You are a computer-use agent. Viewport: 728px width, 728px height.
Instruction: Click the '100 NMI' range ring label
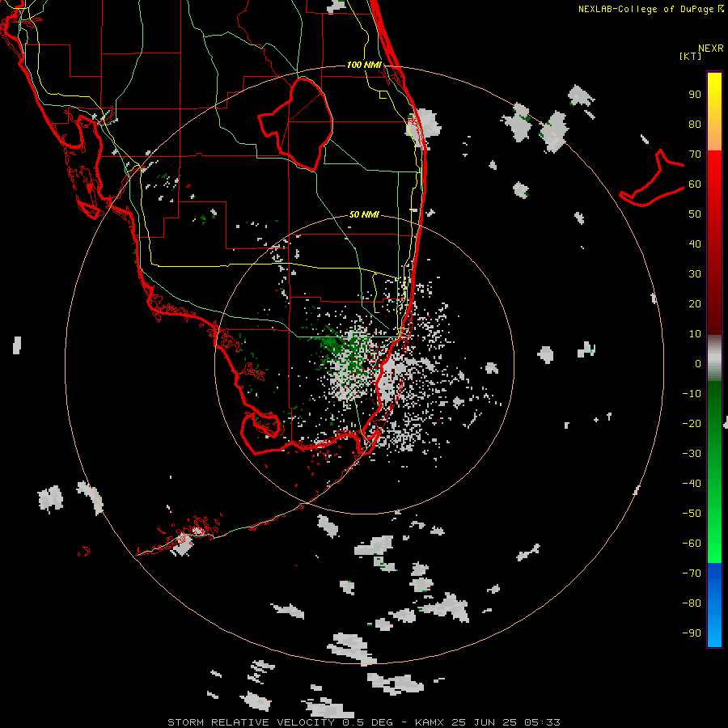364,65
